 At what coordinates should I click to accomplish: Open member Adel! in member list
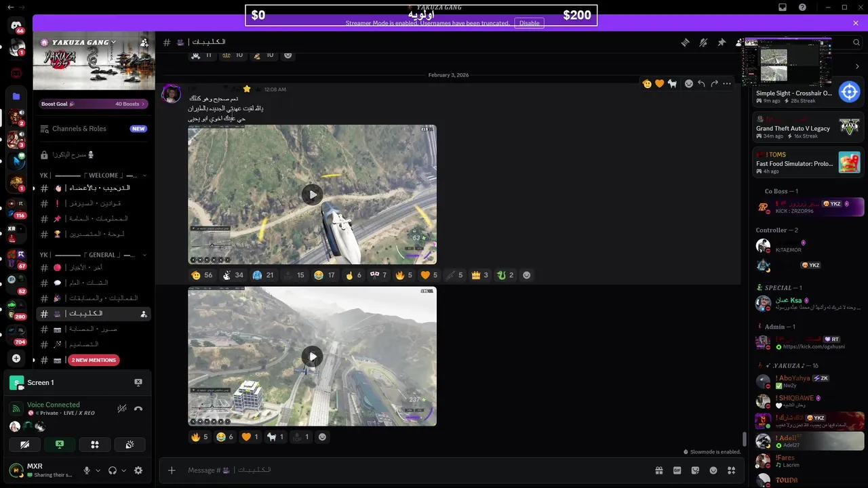808,441
